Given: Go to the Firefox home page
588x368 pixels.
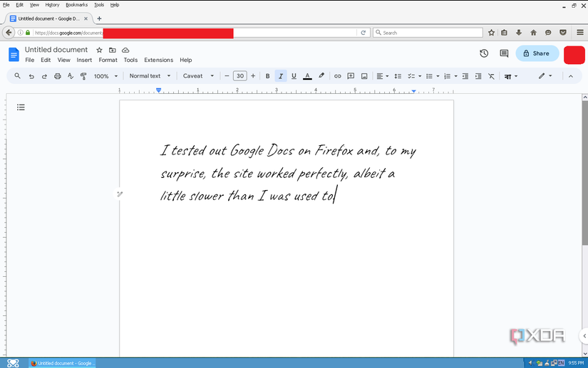Looking at the screenshot, I should [533, 33].
